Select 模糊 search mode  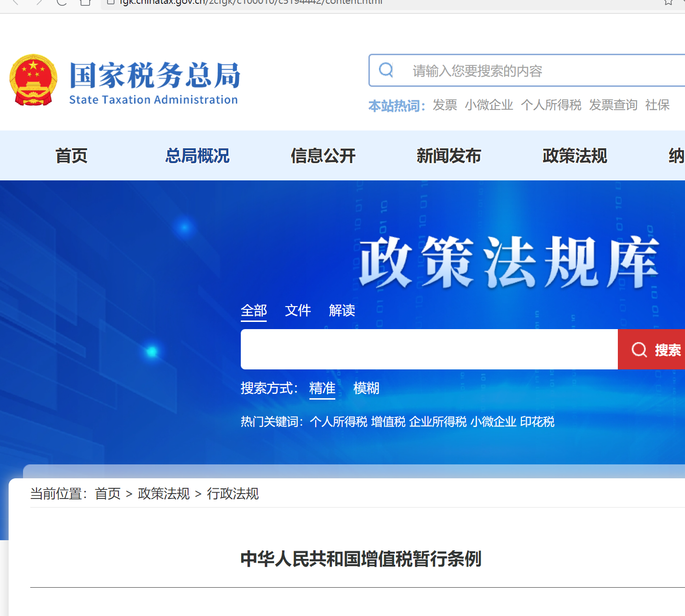[x=366, y=389]
